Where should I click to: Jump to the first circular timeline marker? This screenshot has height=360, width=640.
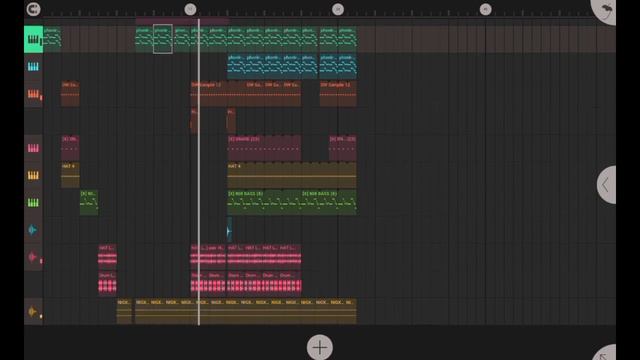pyautogui.click(x=190, y=9)
